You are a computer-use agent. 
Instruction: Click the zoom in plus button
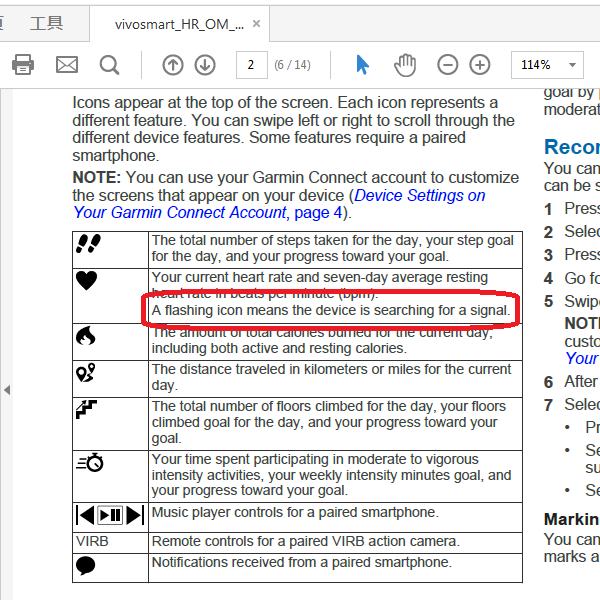(x=480, y=65)
